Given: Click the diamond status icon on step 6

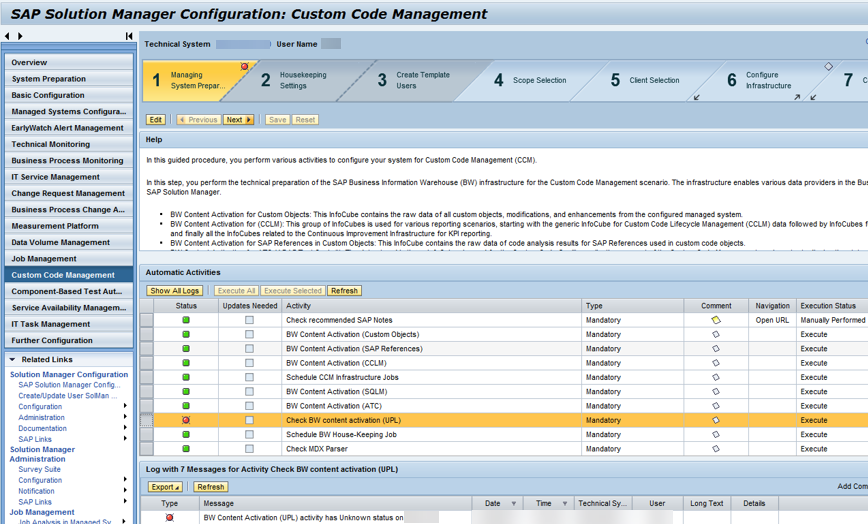Looking at the screenshot, I should tap(828, 66).
